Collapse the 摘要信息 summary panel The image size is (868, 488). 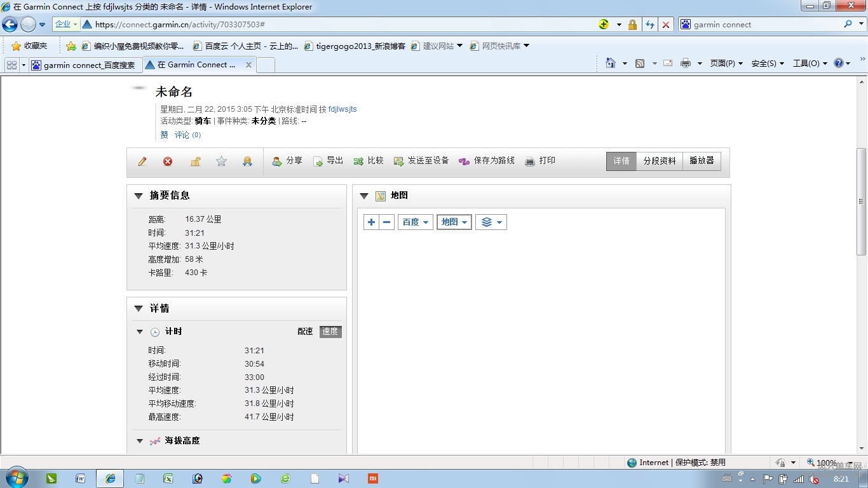pos(139,196)
